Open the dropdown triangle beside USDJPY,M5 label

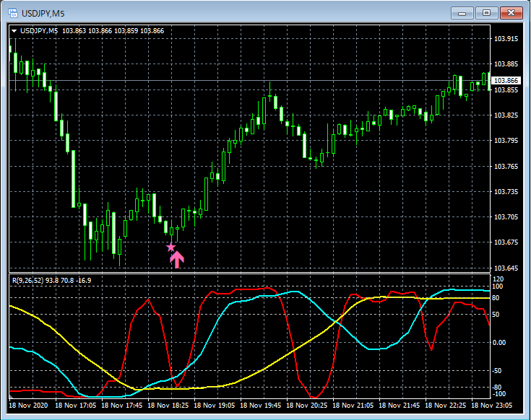[x=14, y=30]
